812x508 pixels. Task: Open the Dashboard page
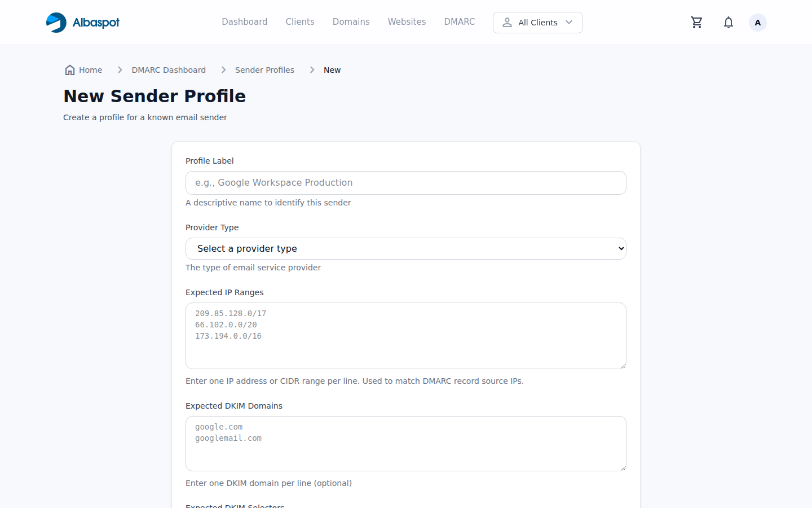244,21
